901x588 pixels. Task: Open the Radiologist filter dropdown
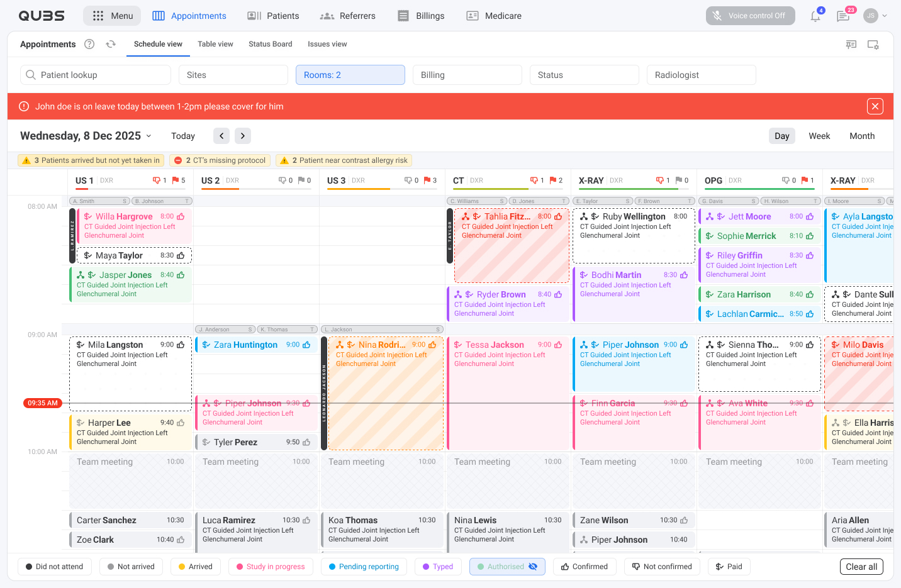(x=702, y=75)
